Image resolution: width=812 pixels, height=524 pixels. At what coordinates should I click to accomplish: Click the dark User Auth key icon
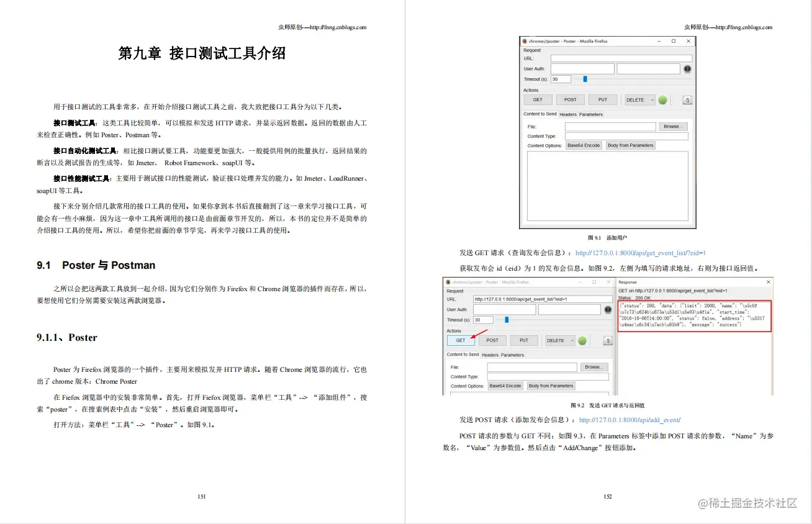pos(687,69)
